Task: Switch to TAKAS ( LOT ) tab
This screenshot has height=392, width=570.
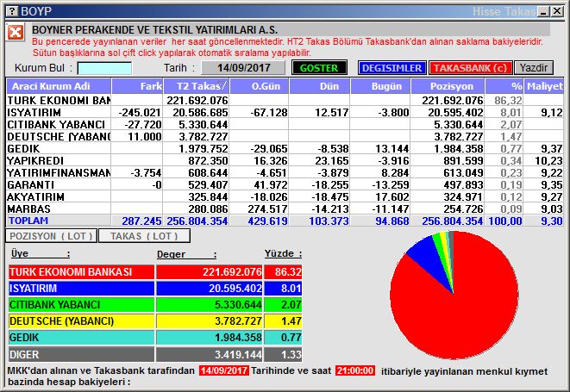Action: pos(144,236)
